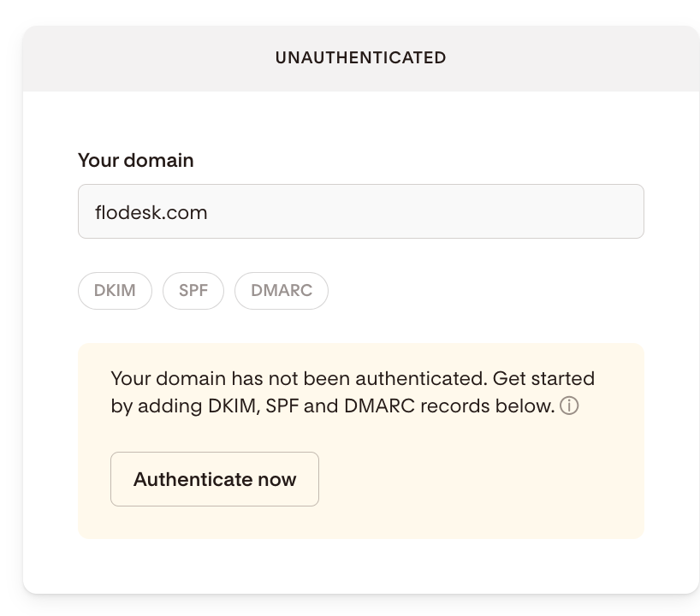Click the 'by adding DKIM, SPF' notice line
The image size is (700, 616).
pos(205,406)
